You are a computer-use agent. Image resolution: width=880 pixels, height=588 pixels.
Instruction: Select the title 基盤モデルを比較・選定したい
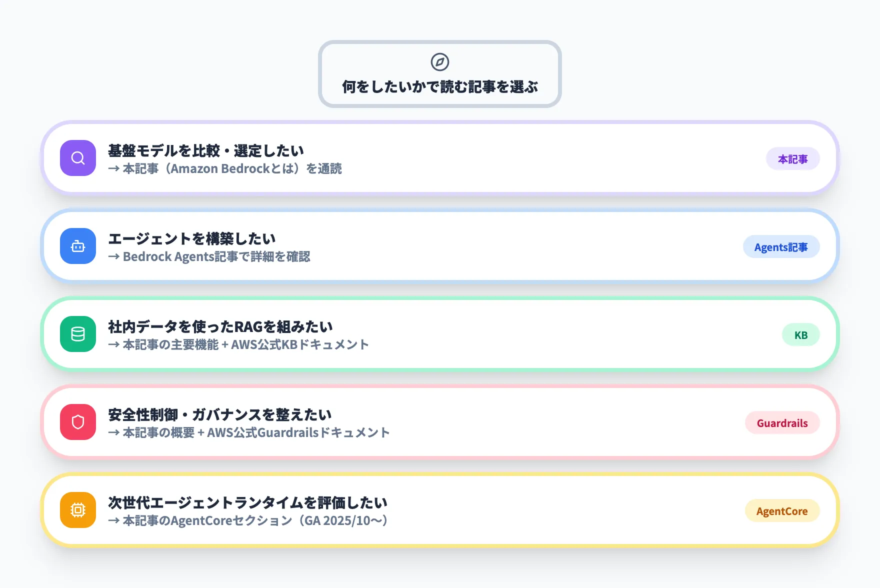[x=206, y=150]
